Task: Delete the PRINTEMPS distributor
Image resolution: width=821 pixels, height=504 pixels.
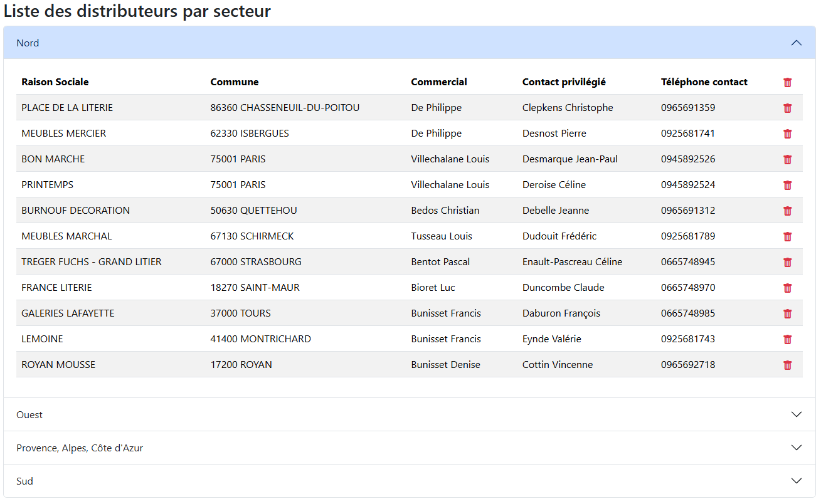Action: [788, 185]
